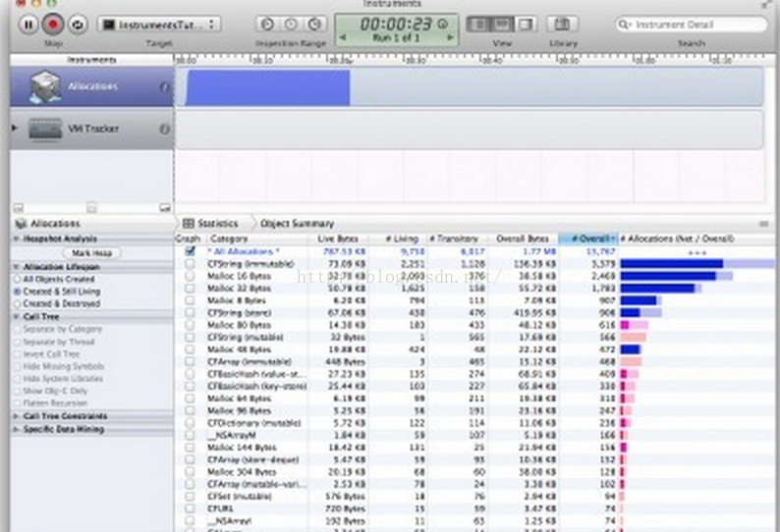
Task: Open the Allocations detail popup icon
Action: point(21,224)
